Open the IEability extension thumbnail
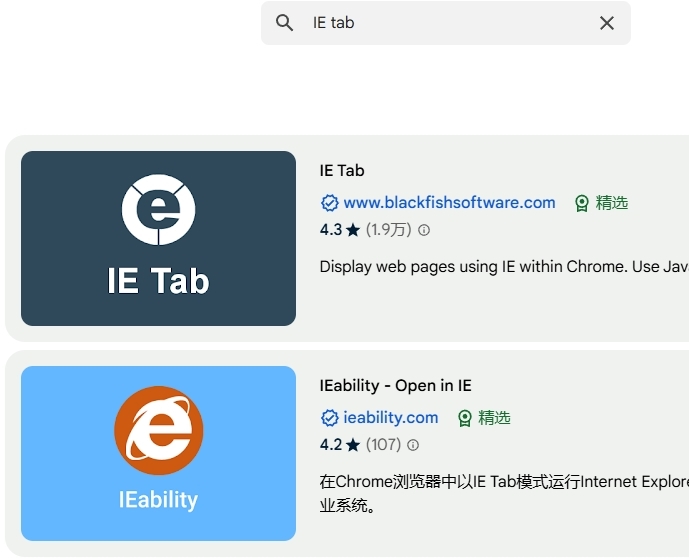 point(158,453)
